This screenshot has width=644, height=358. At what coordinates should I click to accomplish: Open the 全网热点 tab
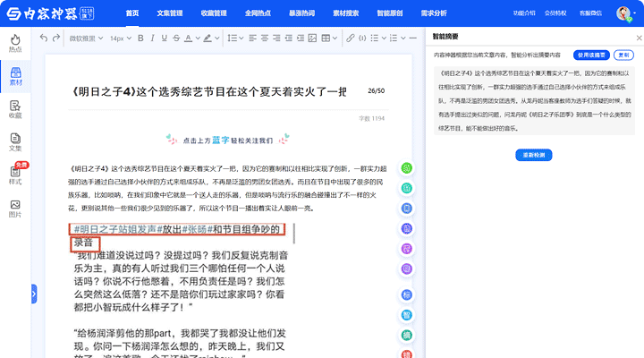click(x=258, y=13)
